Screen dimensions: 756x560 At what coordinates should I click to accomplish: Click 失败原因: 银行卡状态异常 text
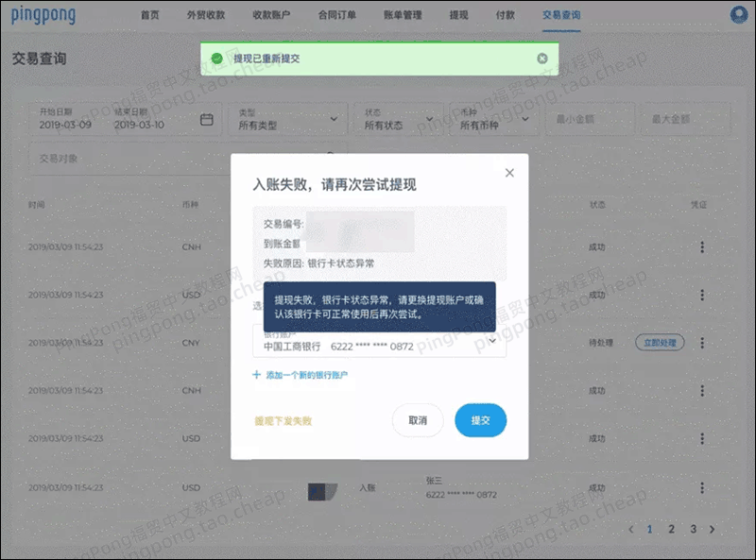pos(318,263)
